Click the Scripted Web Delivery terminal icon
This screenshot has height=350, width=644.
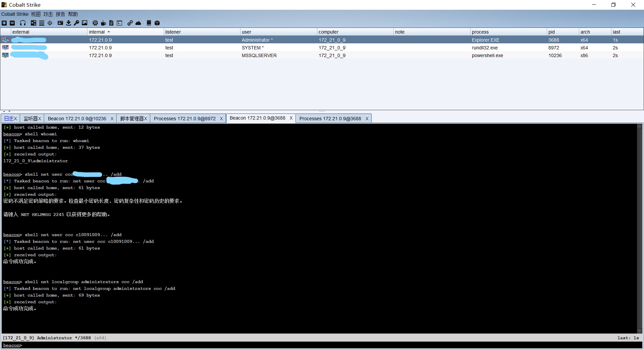(119, 23)
